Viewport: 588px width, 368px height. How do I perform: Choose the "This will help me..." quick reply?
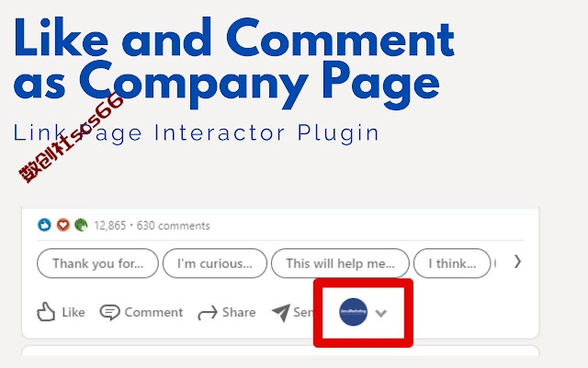point(340,263)
